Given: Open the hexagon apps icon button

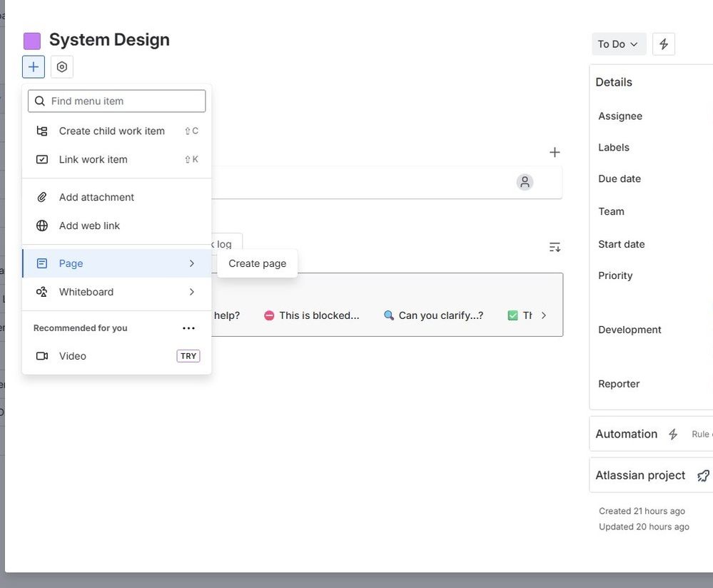Looking at the screenshot, I should (x=62, y=67).
